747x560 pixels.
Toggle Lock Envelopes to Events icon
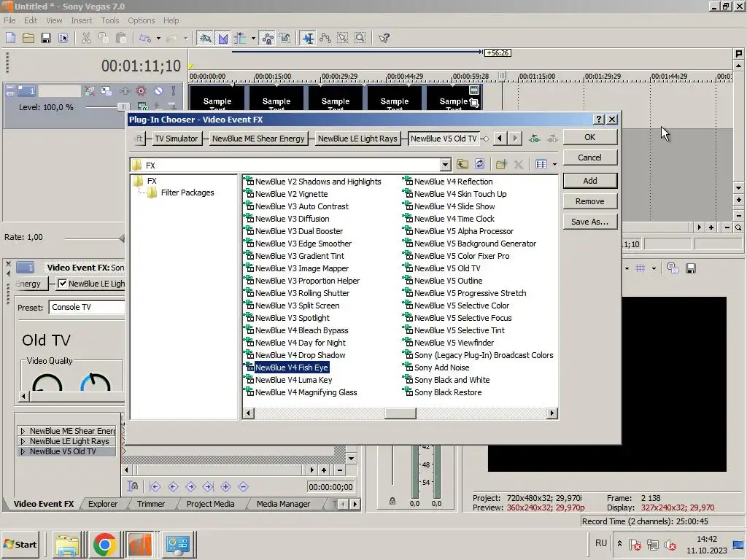coord(268,38)
